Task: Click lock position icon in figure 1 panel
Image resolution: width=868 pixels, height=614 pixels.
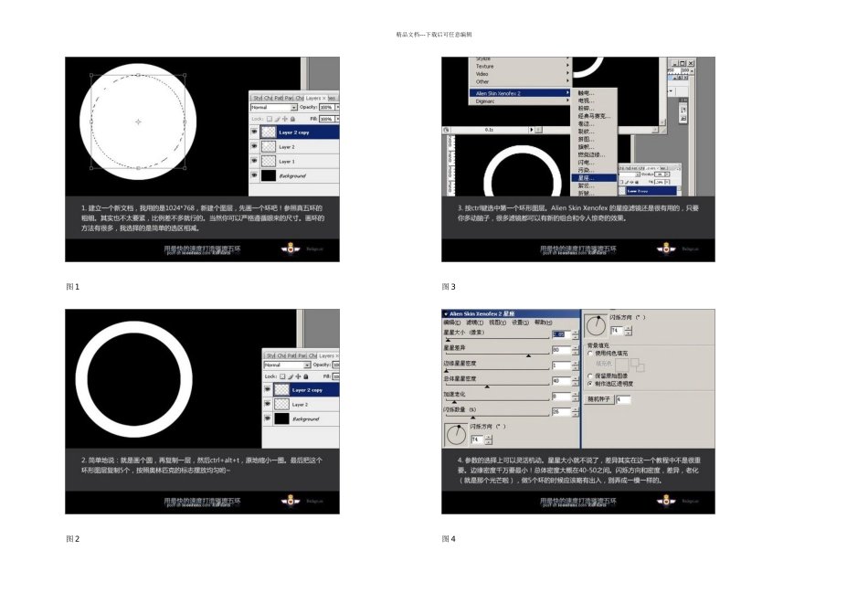Action: [x=285, y=119]
